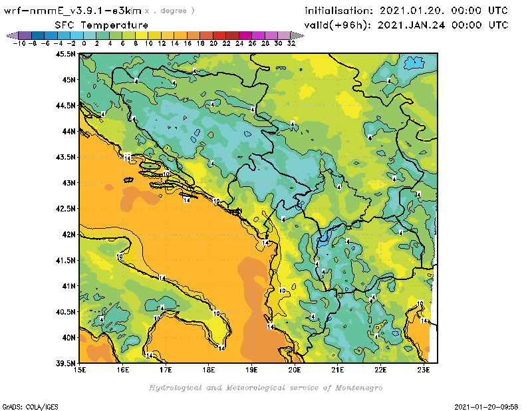Viewport: 532px width, 411px height.
Task: Select the 16E longitude axis label
Action: pyautogui.click(x=123, y=370)
